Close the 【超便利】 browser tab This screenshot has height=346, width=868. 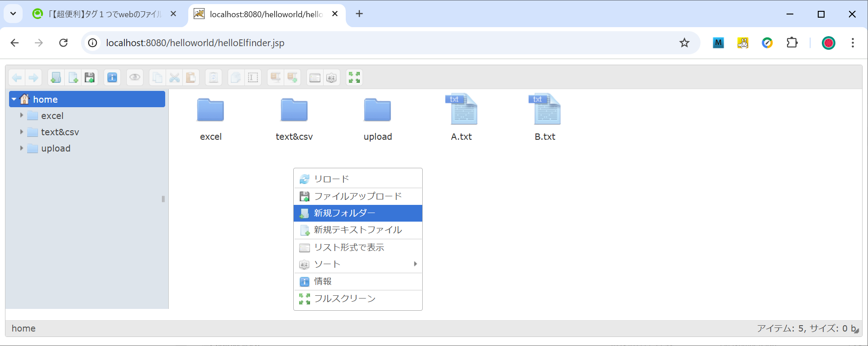pyautogui.click(x=173, y=14)
